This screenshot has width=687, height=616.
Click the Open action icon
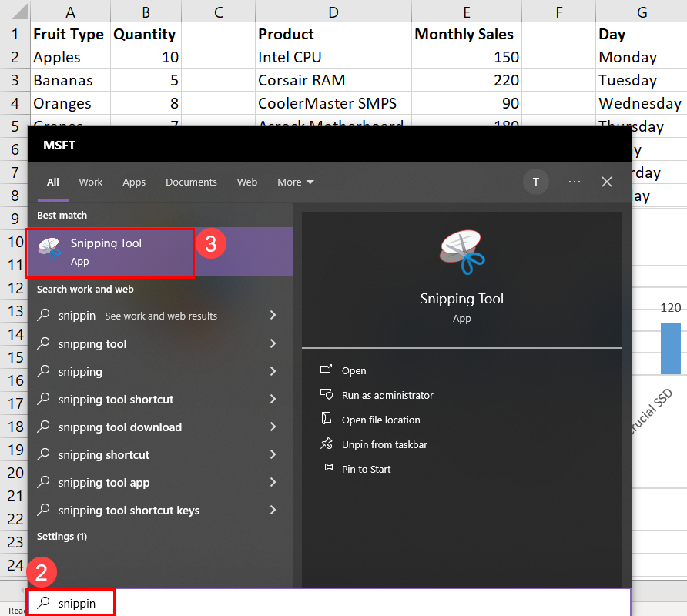coord(326,370)
